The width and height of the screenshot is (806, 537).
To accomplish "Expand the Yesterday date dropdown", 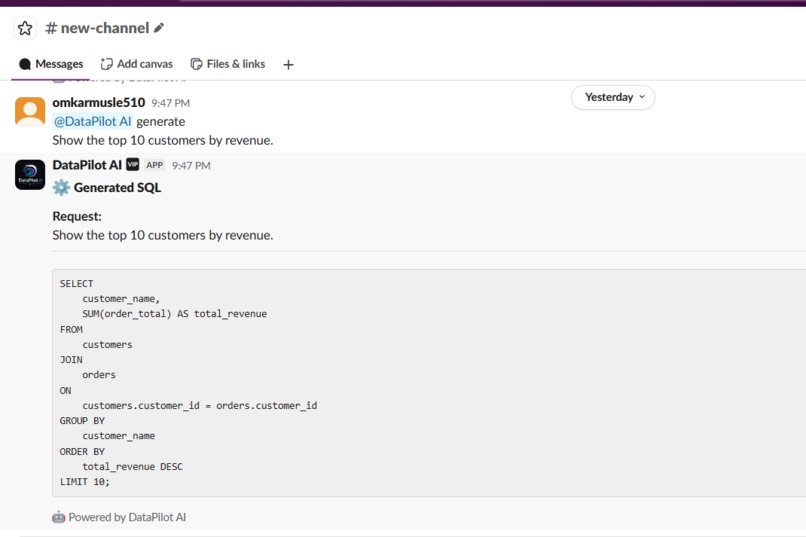I will point(613,97).
